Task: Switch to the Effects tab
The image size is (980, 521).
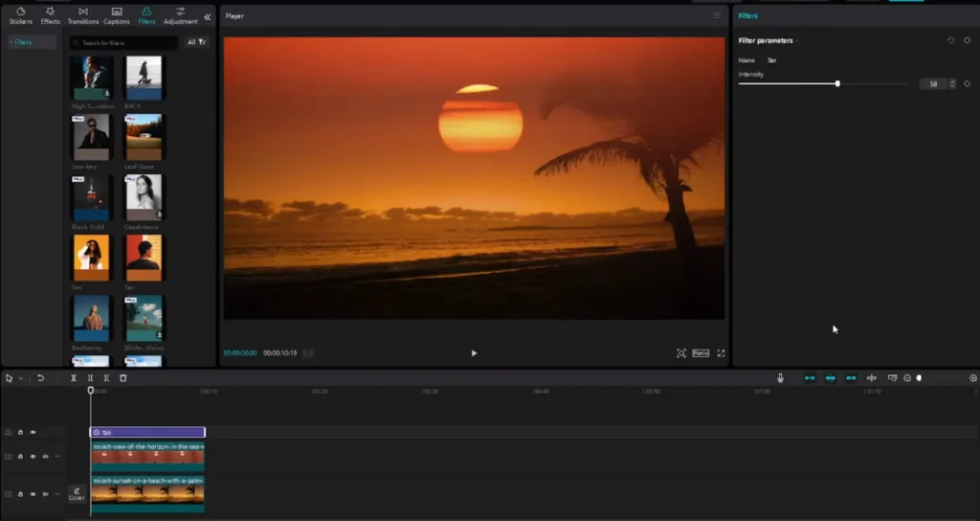Action: tap(51, 16)
